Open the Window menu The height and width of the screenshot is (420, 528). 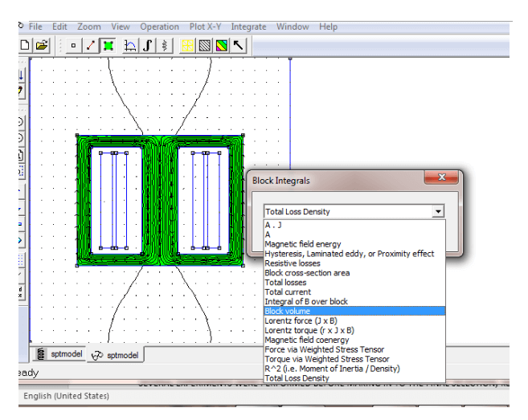point(293,27)
